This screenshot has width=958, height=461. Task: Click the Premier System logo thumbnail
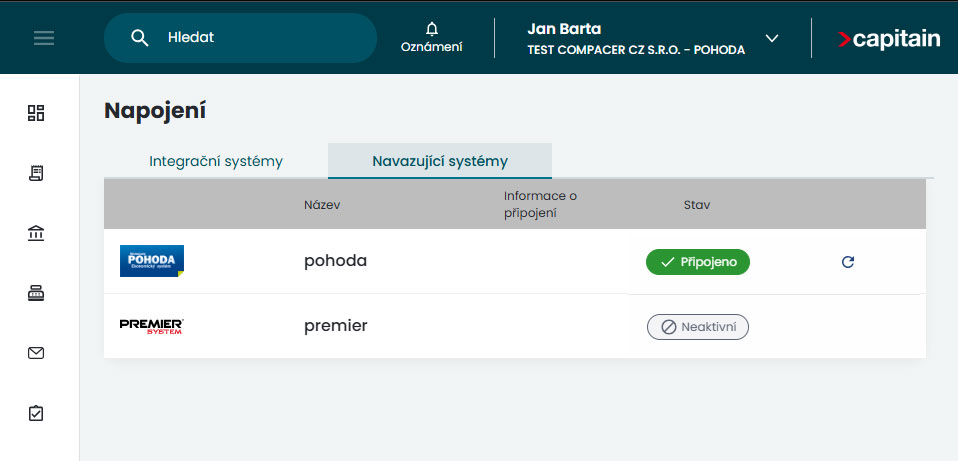click(152, 326)
